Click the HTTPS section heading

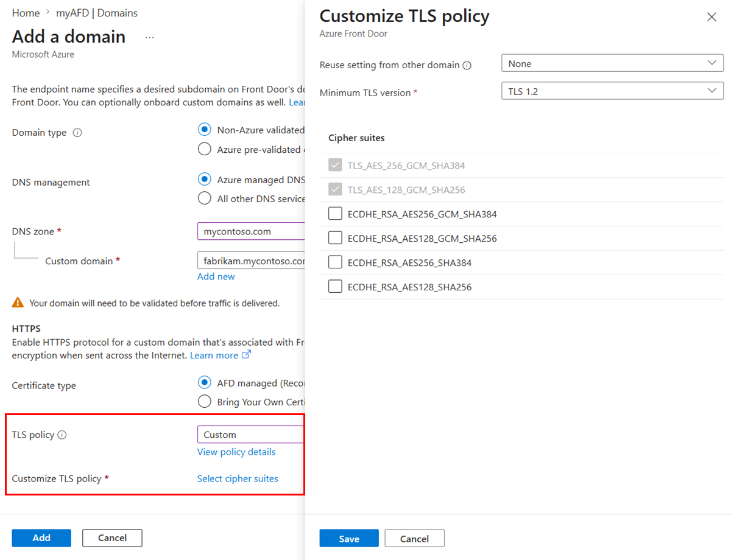26,329
